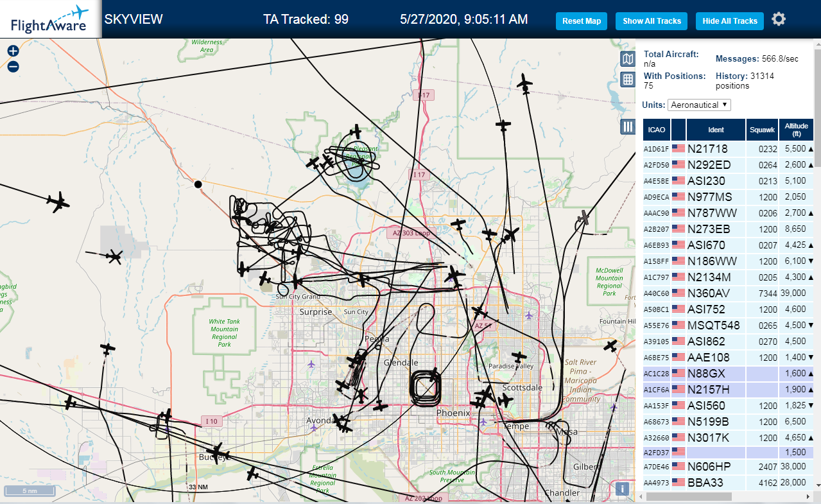Select aircraft N787WW in the list
This screenshot has width=821, height=504.
click(x=729, y=213)
